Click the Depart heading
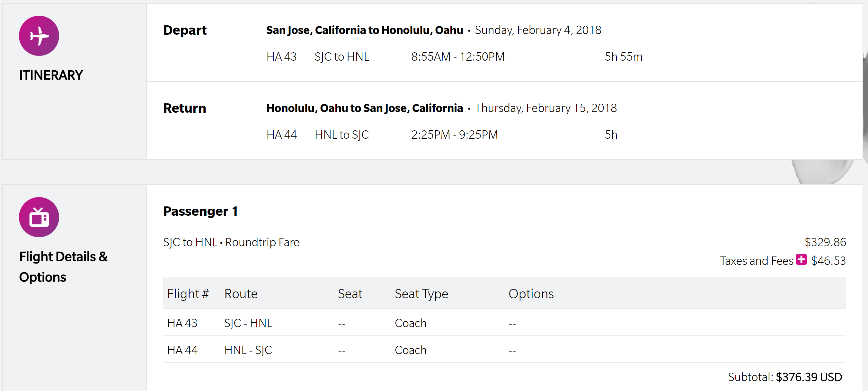868x391 pixels. click(x=185, y=30)
